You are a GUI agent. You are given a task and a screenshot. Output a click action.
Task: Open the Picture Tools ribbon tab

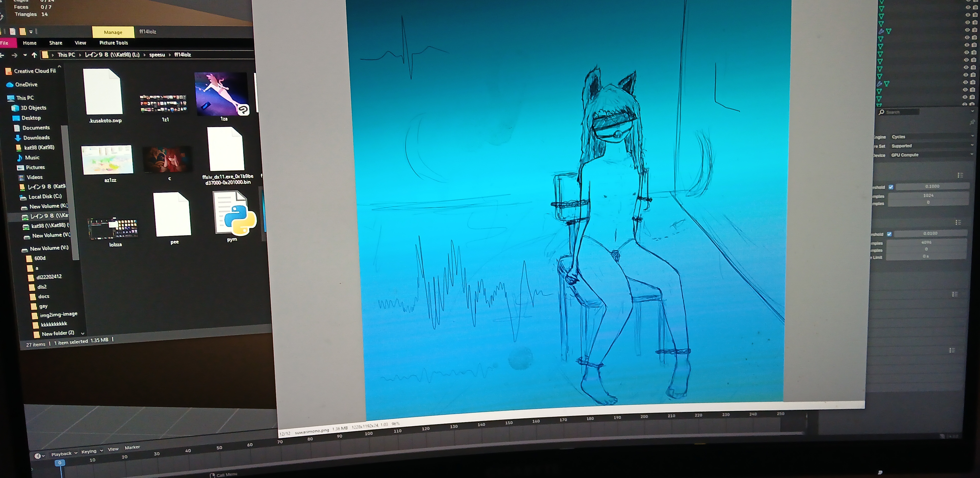[x=113, y=43]
